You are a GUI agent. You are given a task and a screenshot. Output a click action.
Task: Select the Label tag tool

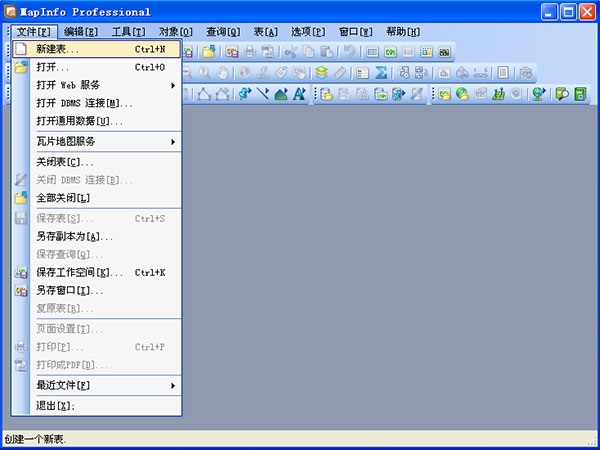tap(281, 73)
